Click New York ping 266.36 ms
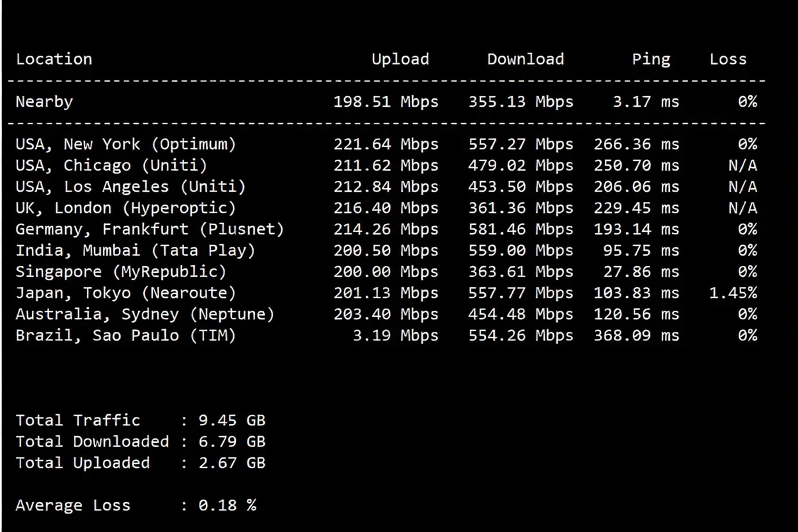 [636, 145]
